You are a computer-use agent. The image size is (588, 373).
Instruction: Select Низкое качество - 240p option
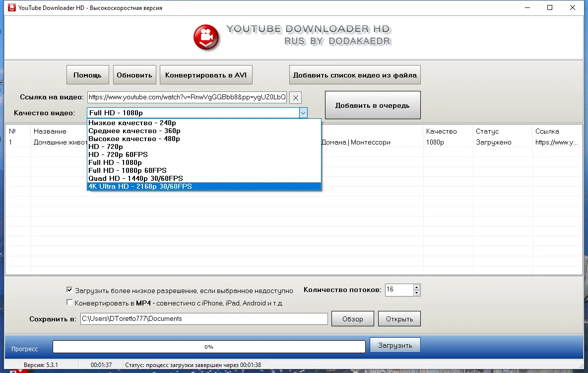click(204, 123)
